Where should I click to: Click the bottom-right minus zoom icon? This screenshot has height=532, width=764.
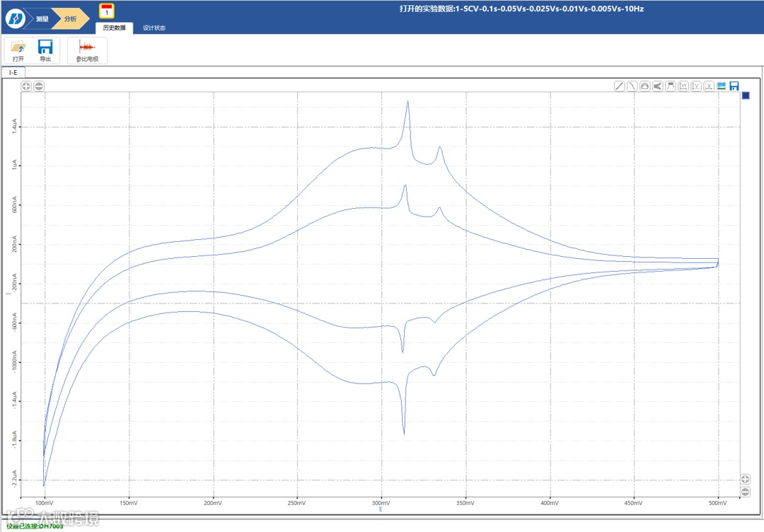(745, 492)
